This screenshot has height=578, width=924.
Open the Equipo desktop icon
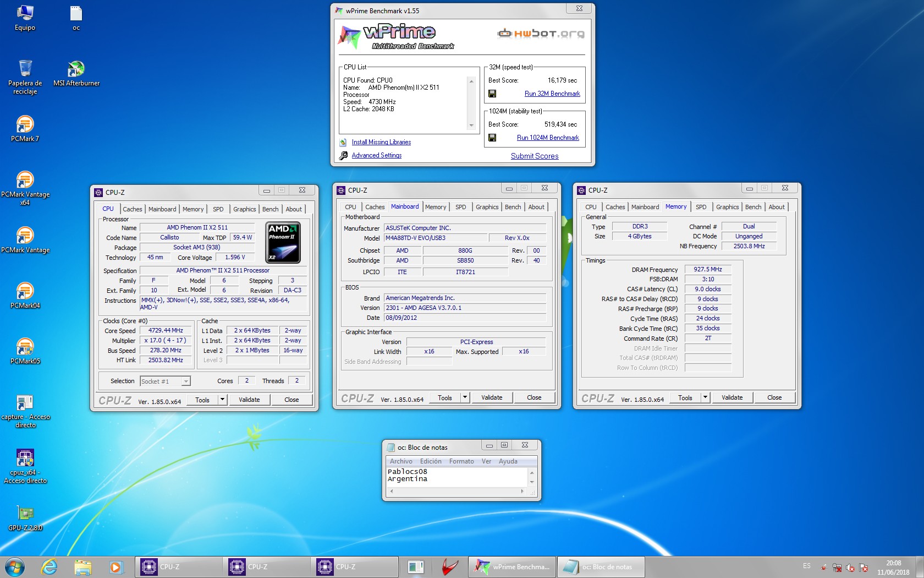[x=25, y=18]
